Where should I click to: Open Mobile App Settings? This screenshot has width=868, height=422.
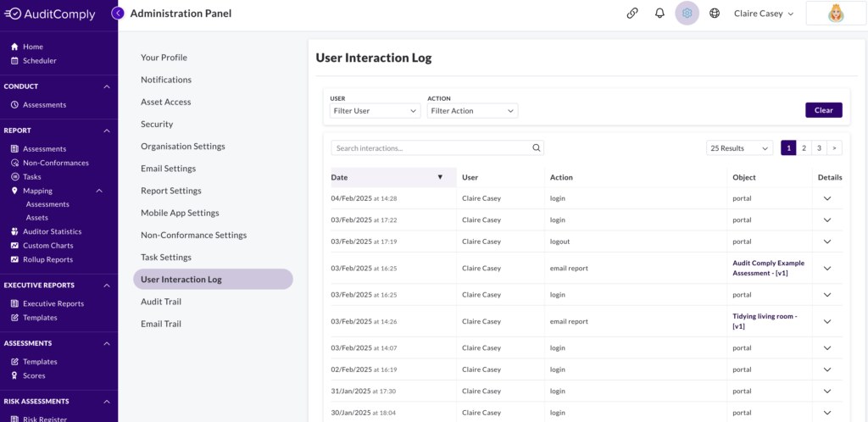pyautogui.click(x=180, y=213)
